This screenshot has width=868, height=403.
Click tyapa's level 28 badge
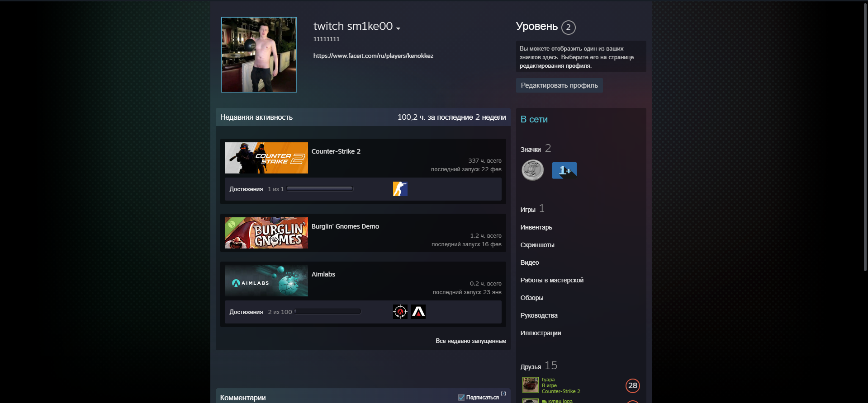632,385
